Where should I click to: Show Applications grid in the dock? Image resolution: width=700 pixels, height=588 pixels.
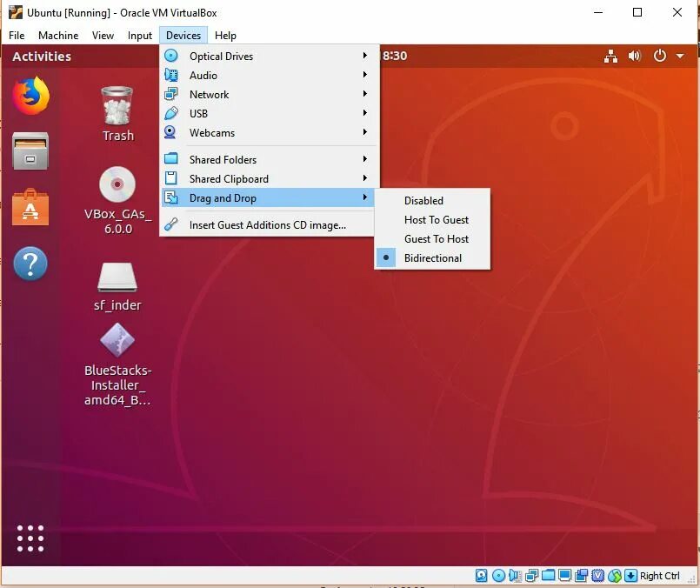point(30,538)
